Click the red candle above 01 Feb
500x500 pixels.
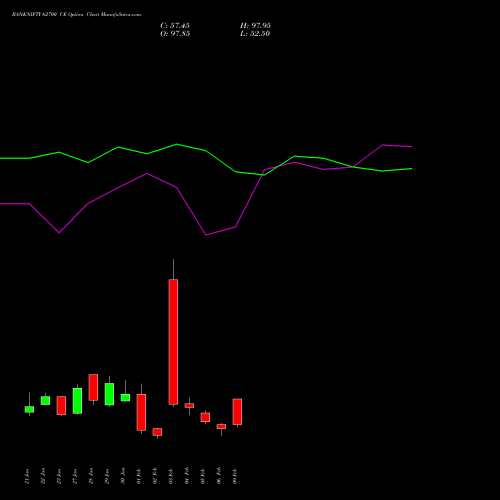pyautogui.click(x=141, y=412)
